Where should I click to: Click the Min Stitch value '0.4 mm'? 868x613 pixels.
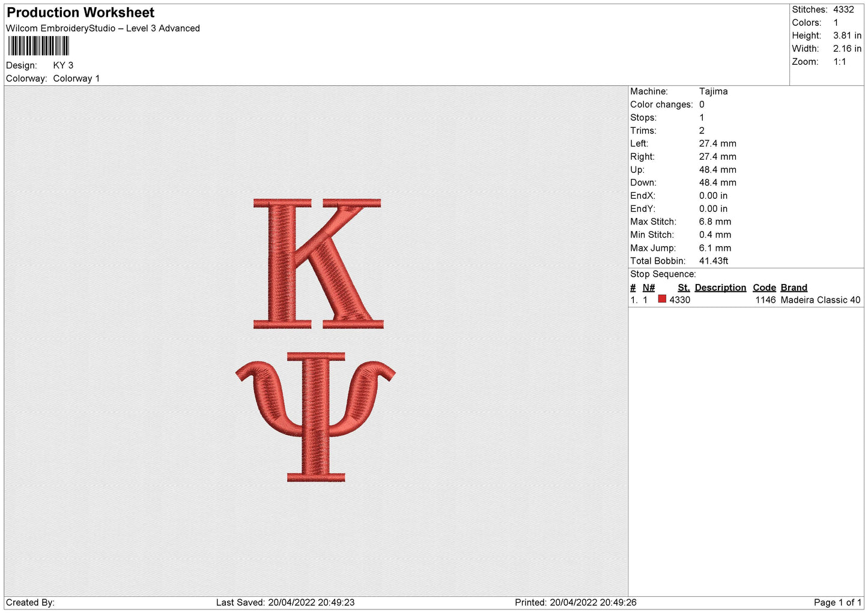click(x=715, y=235)
